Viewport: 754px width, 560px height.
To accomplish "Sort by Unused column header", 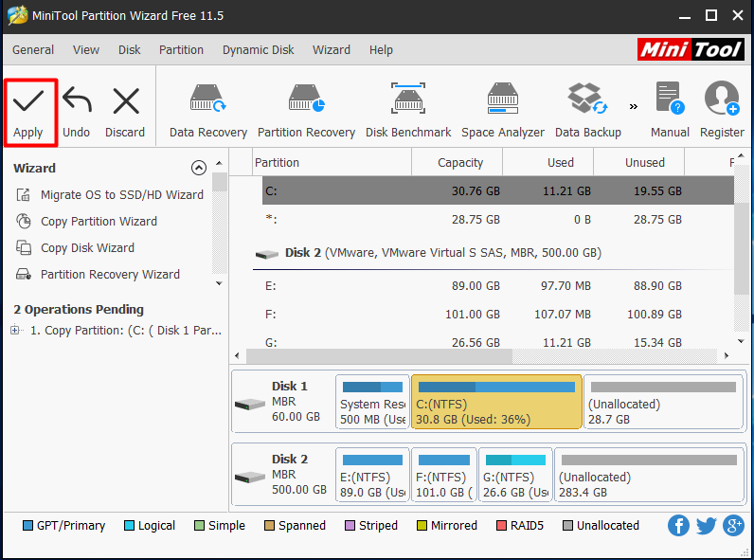I will click(639, 163).
